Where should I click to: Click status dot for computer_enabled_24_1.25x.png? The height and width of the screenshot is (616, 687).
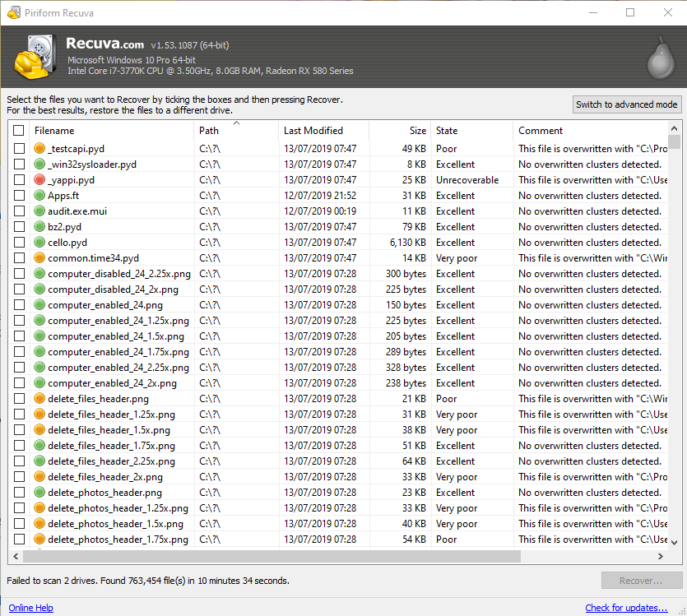coord(39,321)
